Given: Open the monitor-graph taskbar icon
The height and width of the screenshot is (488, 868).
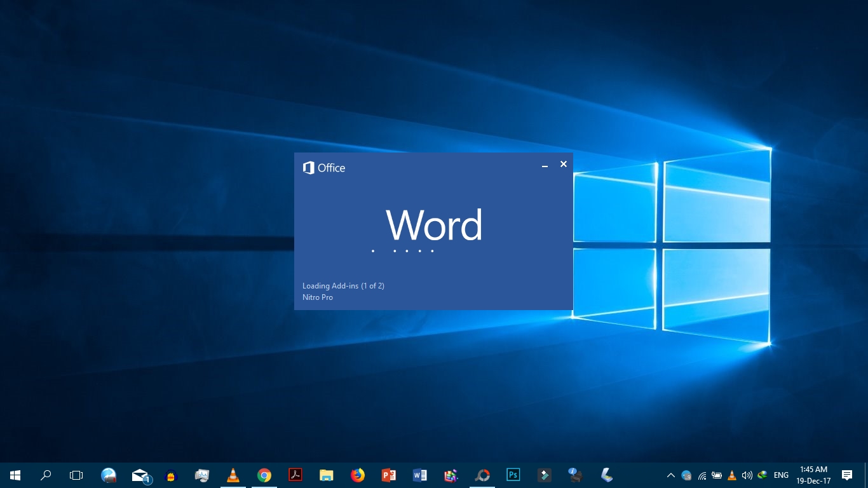Looking at the screenshot, I should coord(202,475).
